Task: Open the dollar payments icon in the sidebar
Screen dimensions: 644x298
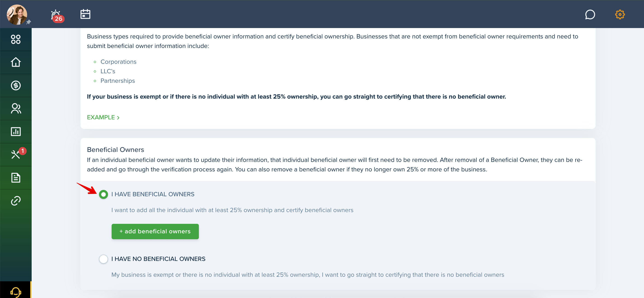Action: click(x=16, y=85)
